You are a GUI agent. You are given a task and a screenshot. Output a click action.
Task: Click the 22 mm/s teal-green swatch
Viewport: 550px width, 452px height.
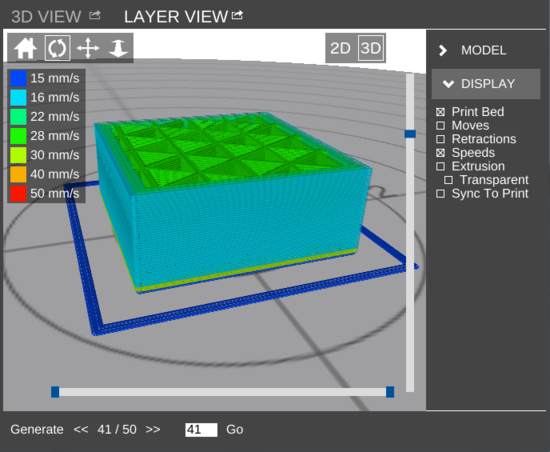click(18, 117)
